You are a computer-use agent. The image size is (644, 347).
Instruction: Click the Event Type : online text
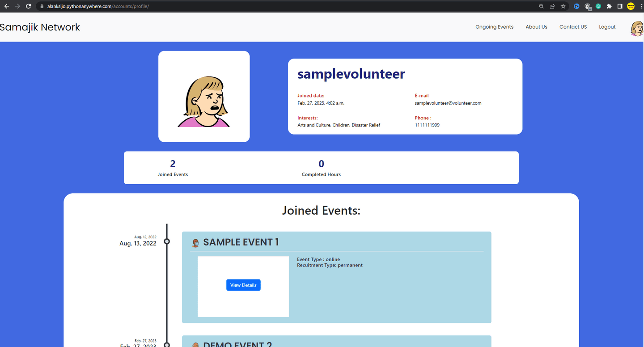click(x=318, y=259)
